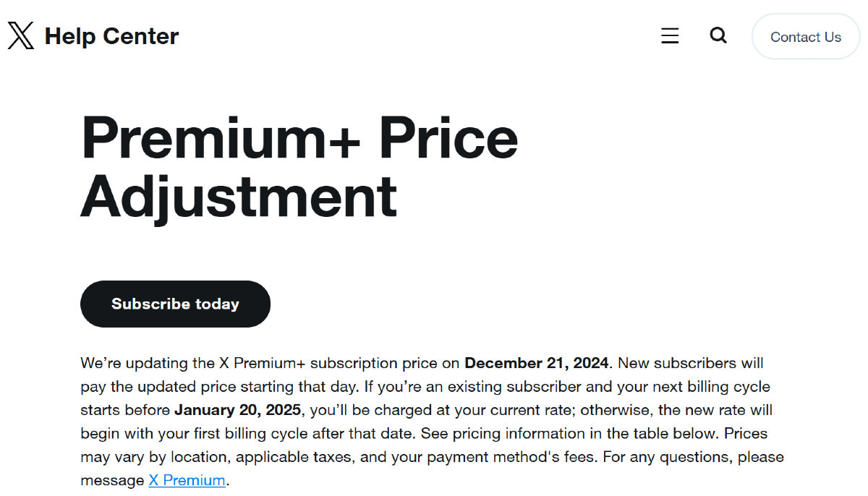Click the word "Adjustment" in the heading
Image resolution: width=868 pixels, height=496 pixels.
pyautogui.click(x=239, y=195)
